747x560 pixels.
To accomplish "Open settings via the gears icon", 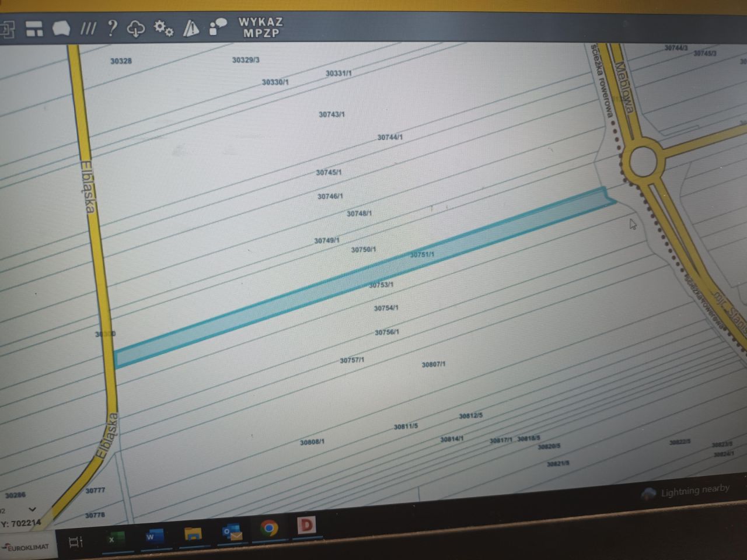I will click(163, 28).
